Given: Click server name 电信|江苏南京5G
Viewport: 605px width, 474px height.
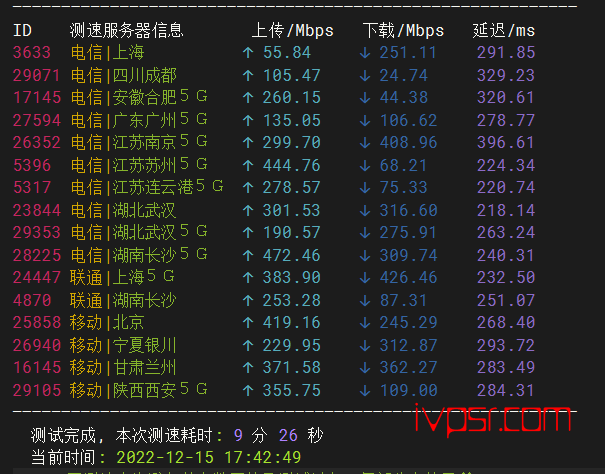Looking at the screenshot, I should point(139,142).
